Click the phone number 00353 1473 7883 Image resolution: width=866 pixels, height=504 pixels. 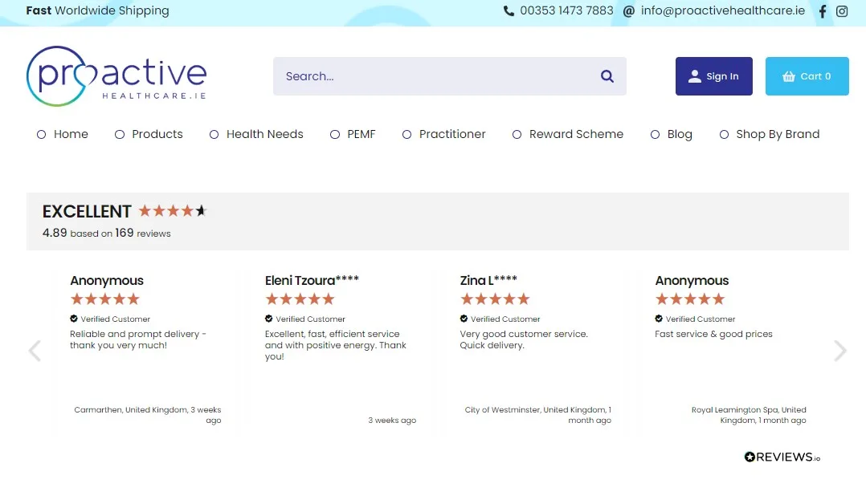[x=566, y=10]
